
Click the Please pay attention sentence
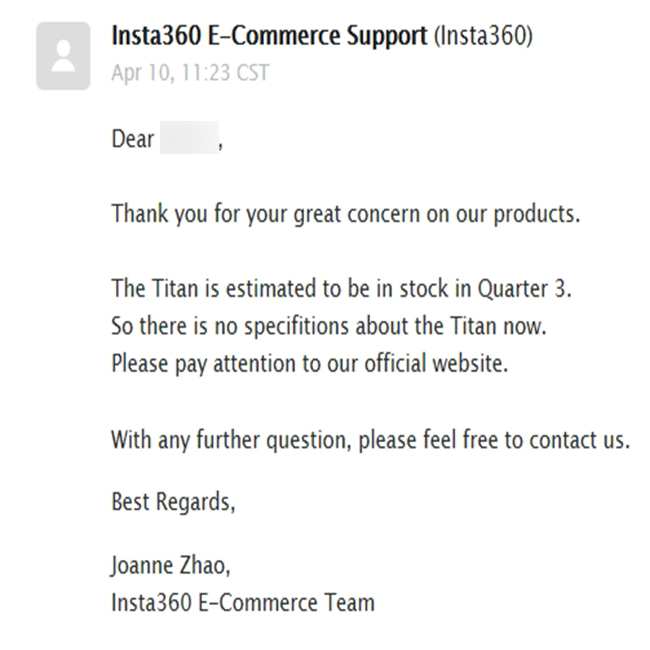click(x=310, y=364)
